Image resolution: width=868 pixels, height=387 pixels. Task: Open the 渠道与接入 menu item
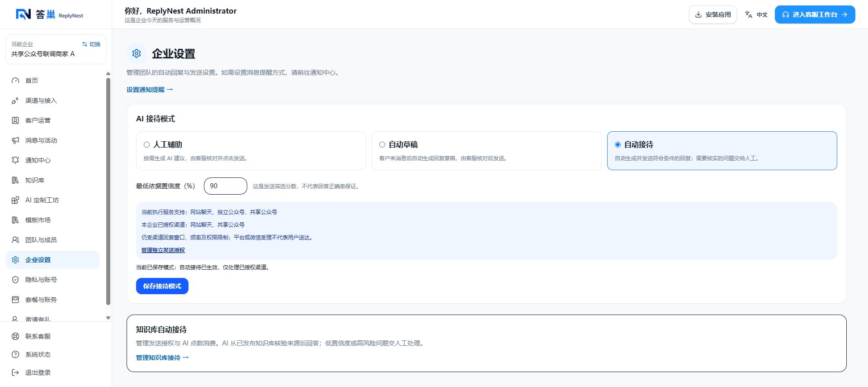pyautogui.click(x=52, y=100)
